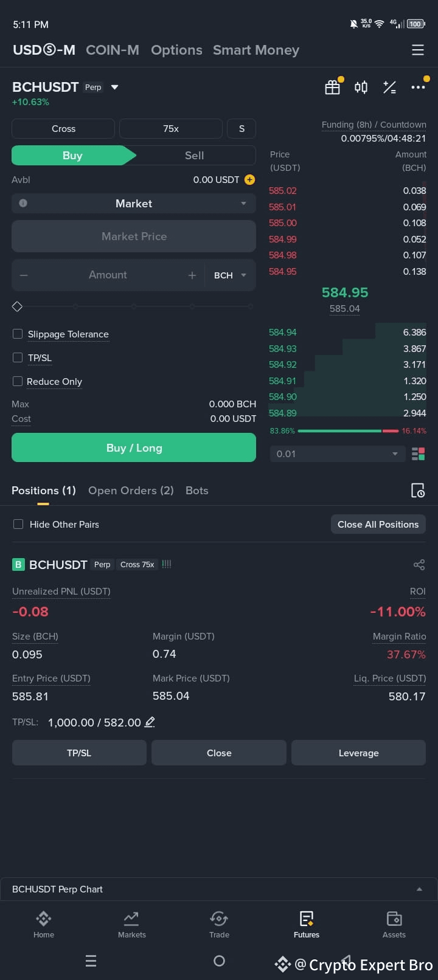Image resolution: width=438 pixels, height=980 pixels.
Task: Switch to the COIN-M tab
Action: (113, 50)
